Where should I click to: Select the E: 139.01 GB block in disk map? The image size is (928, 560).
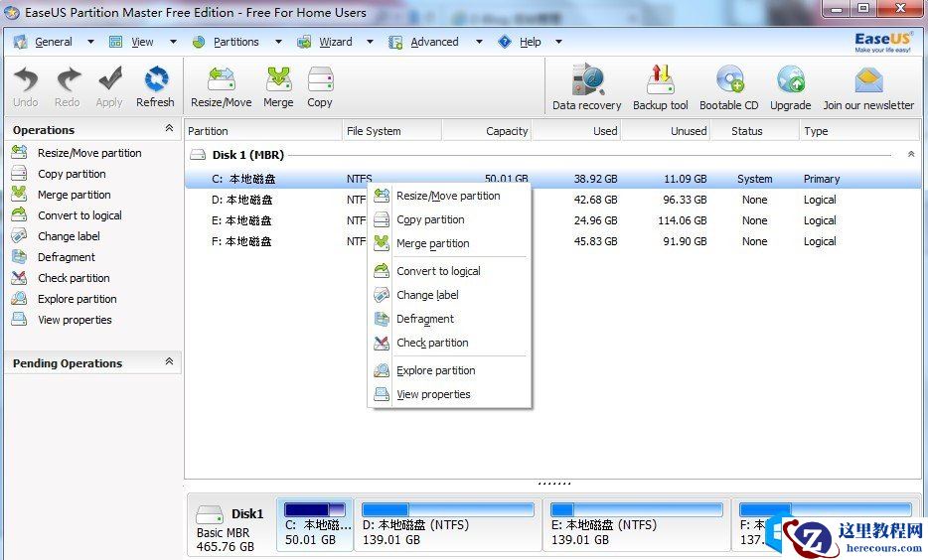click(x=637, y=524)
